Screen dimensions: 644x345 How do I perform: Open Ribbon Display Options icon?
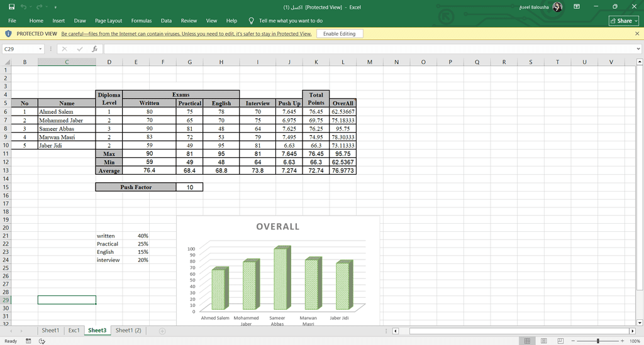coord(577,7)
